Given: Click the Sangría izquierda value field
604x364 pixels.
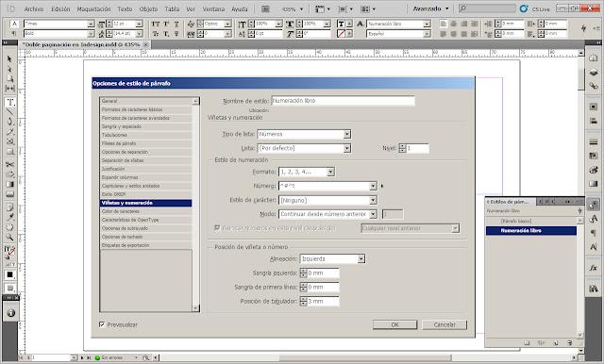Looking at the screenshot, I should 323,273.
